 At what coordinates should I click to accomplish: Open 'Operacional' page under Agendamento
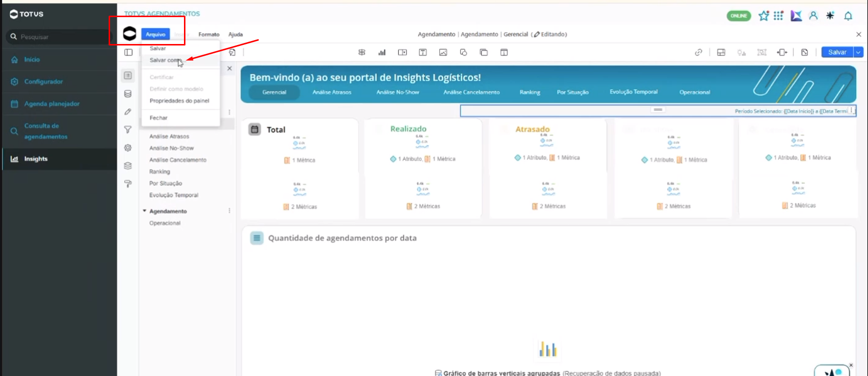[x=165, y=223]
